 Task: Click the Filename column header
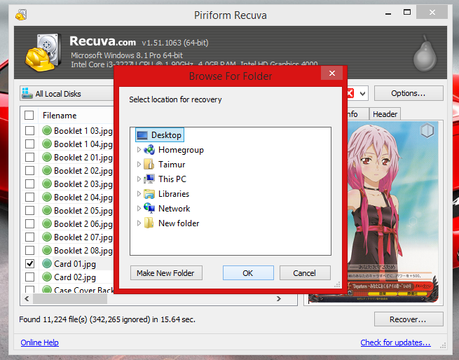coord(59,115)
